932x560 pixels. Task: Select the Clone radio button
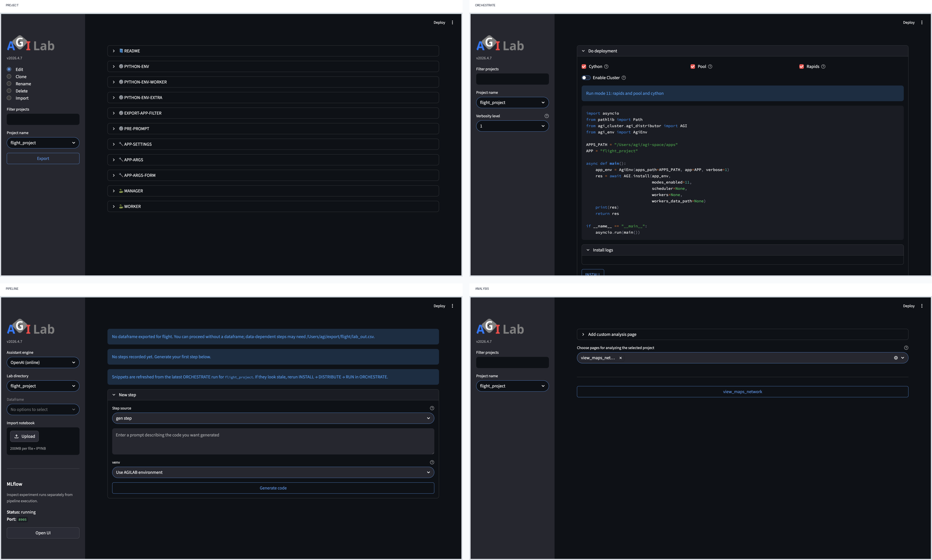click(x=9, y=76)
